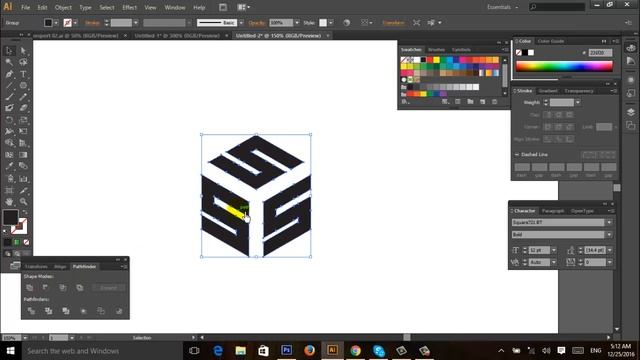Switch to the Gradient panel tab
Viewport: 640px width, 360px height.
(x=548, y=91)
